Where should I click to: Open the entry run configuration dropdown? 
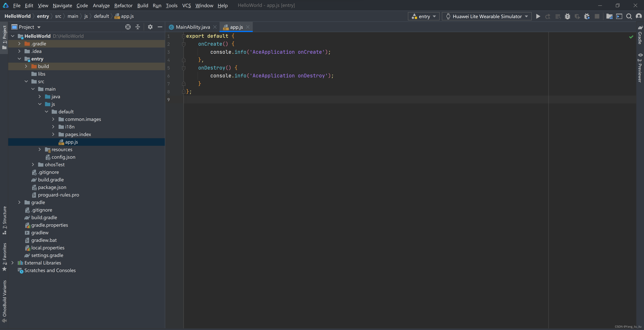coord(423,16)
